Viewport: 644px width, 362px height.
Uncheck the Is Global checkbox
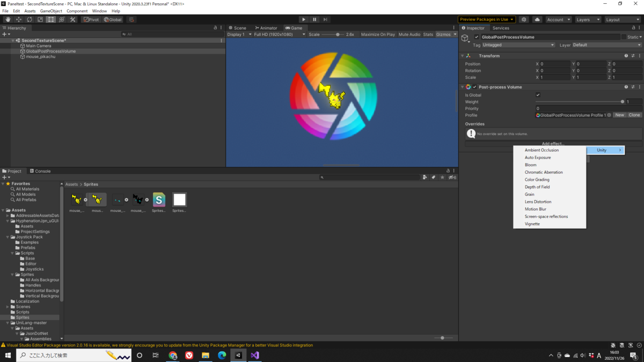coord(538,95)
